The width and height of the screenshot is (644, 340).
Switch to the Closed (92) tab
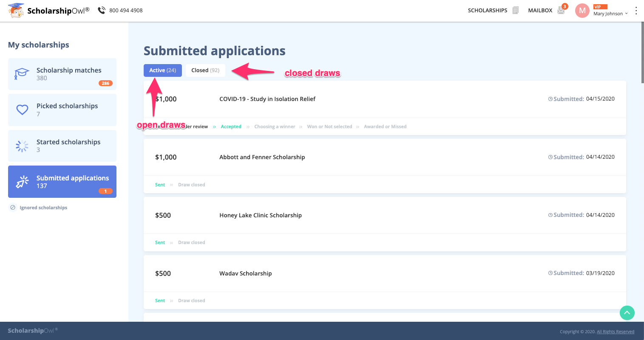point(205,70)
